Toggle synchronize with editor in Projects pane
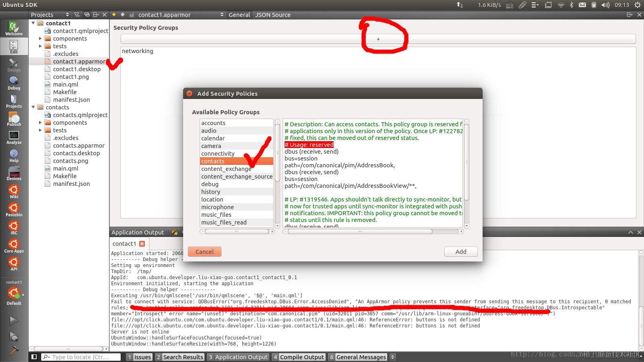Screen dimensions: 644x362 coord(87,15)
